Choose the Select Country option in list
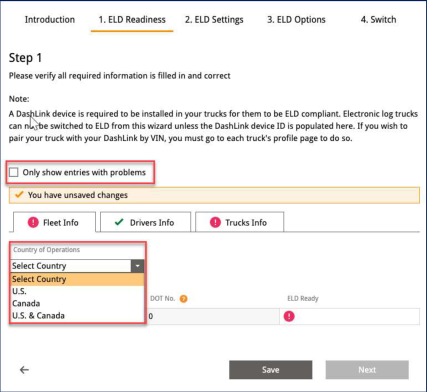427x392 pixels. (78, 279)
